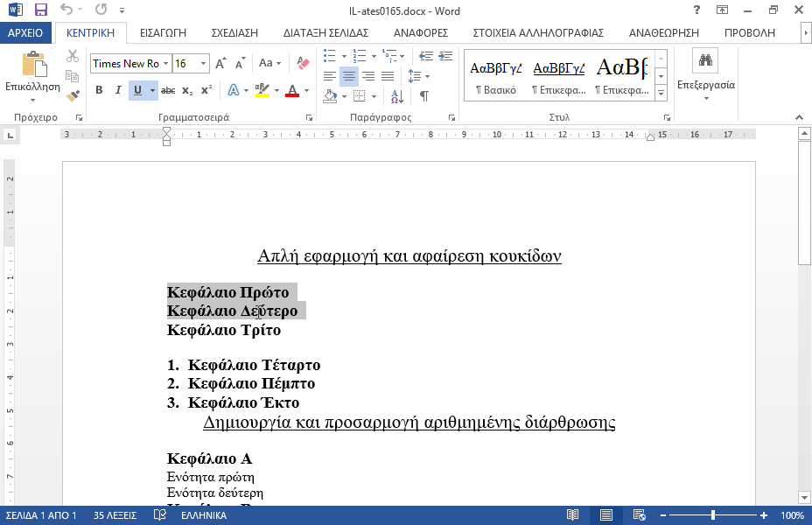Toggle subscript formatting
This screenshot has width=812, height=525.
[x=187, y=91]
